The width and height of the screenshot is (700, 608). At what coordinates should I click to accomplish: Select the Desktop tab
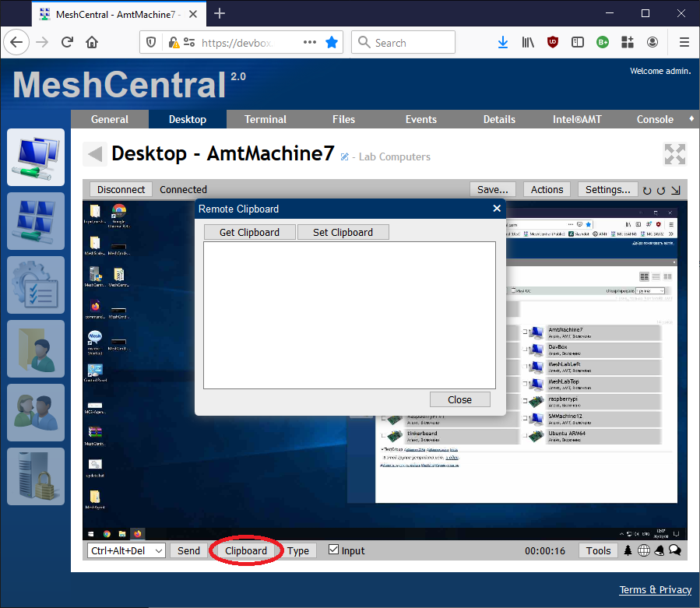(188, 119)
